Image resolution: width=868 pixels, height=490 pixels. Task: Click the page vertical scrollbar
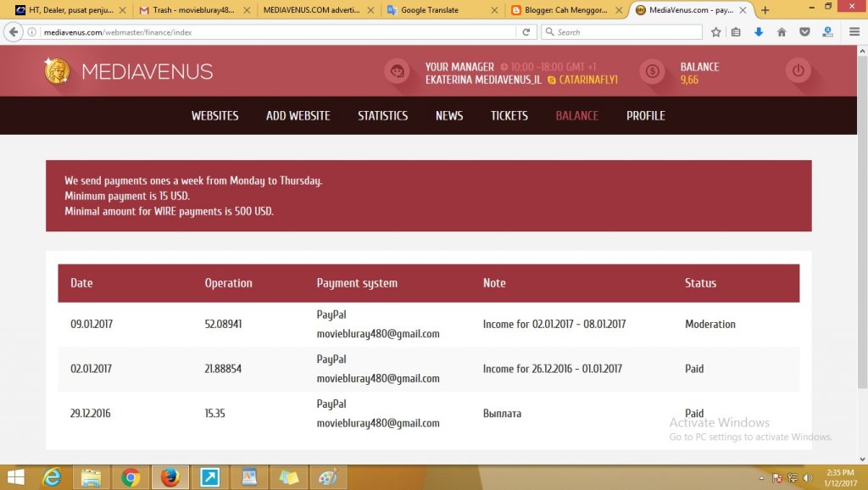(x=862, y=221)
